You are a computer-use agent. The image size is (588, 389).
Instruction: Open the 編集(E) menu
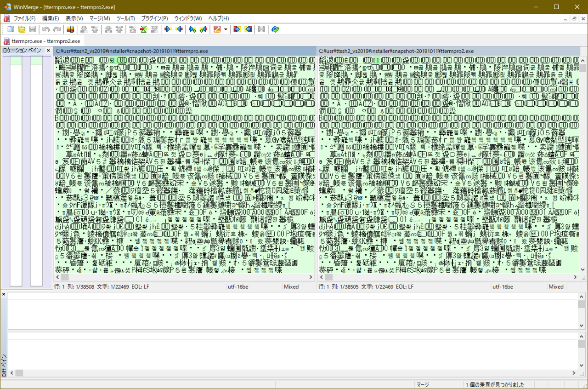51,18
